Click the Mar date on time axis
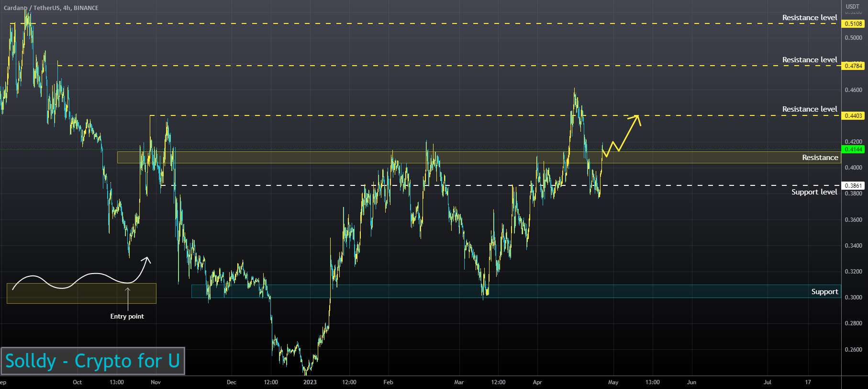 pos(459,382)
